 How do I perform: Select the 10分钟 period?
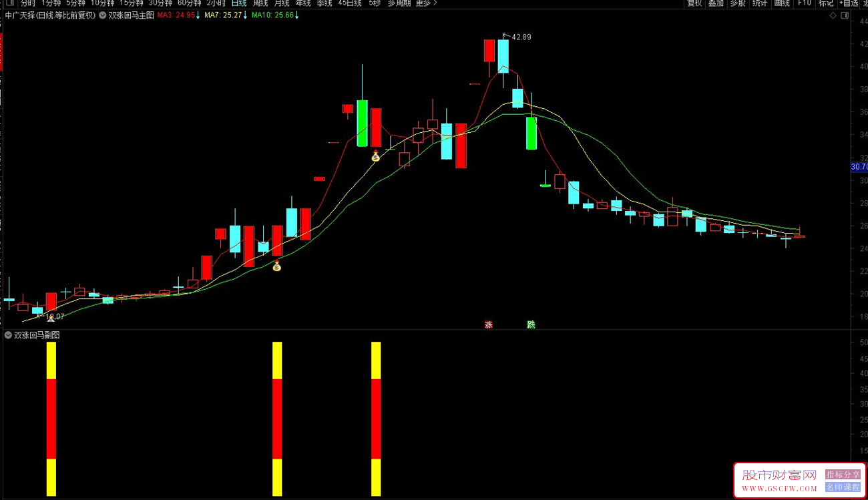(102, 3)
